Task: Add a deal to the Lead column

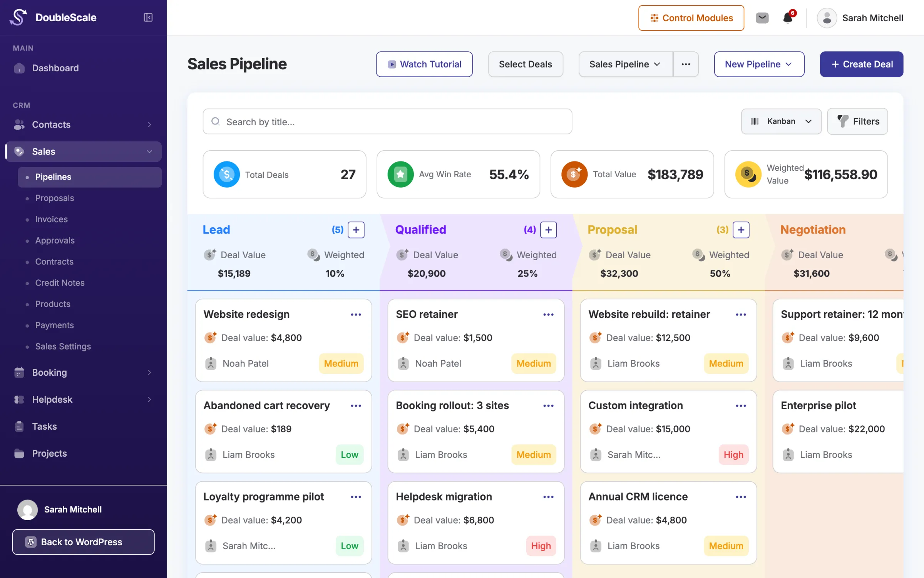Action: [x=356, y=230]
